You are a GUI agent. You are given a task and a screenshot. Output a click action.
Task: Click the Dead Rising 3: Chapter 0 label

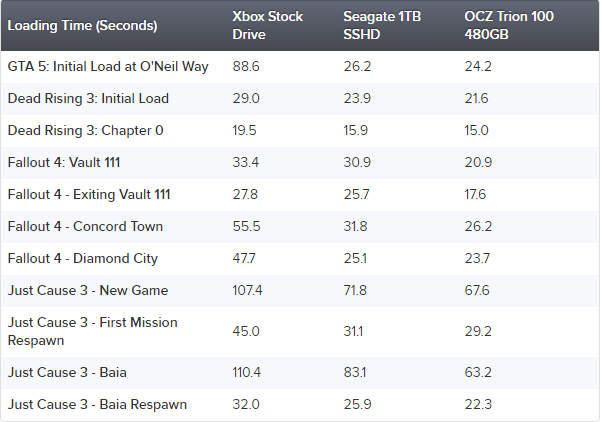pos(85,131)
